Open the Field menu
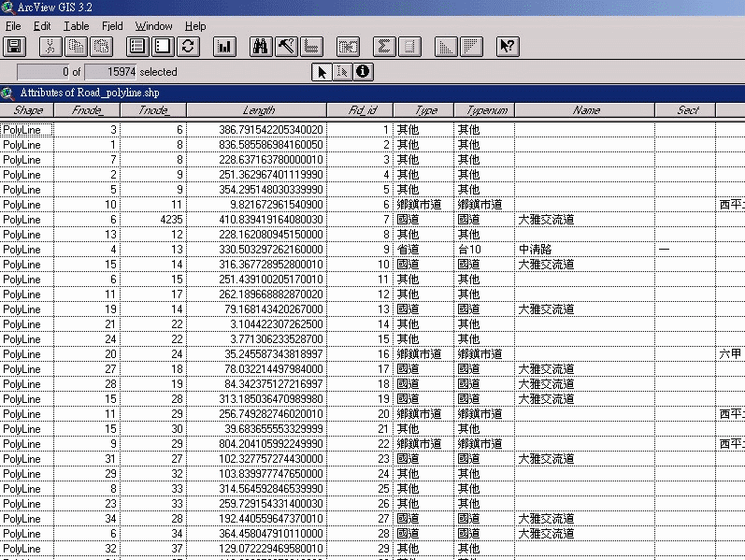The height and width of the screenshot is (560, 745). click(x=112, y=26)
